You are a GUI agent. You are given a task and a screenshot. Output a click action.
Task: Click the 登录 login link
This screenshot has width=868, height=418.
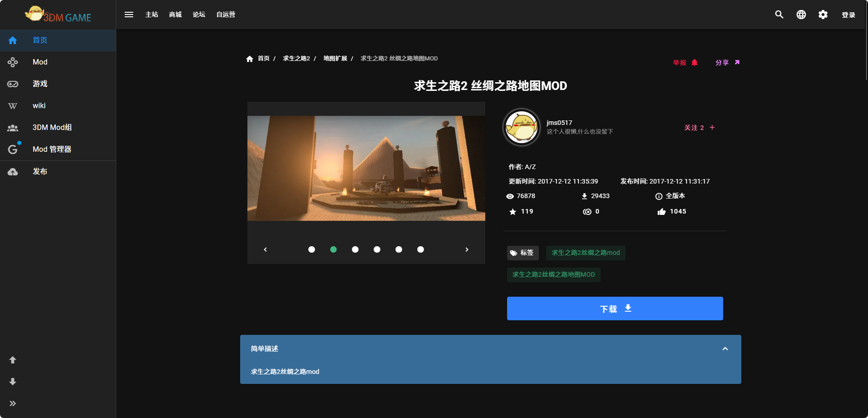[x=848, y=15]
